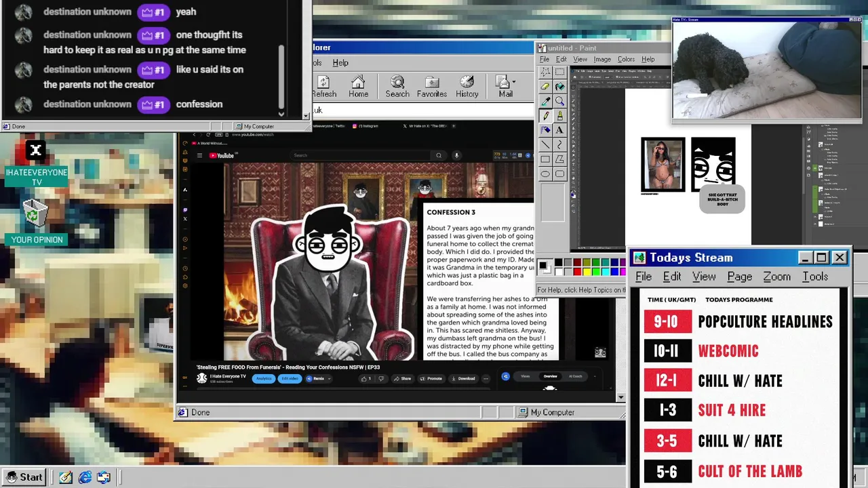Image resolution: width=868 pixels, height=488 pixels.
Task: Open the Zoom menu in Todays Stream
Action: tap(777, 277)
